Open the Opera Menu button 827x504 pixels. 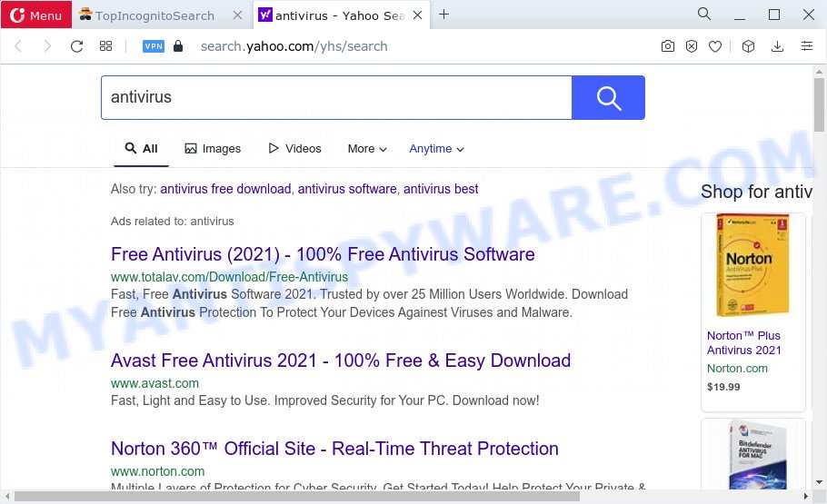tap(35, 15)
